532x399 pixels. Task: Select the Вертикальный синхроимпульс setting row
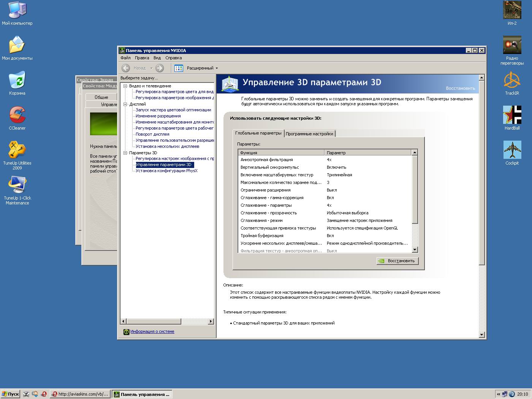pyautogui.click(x=325, y=167)
